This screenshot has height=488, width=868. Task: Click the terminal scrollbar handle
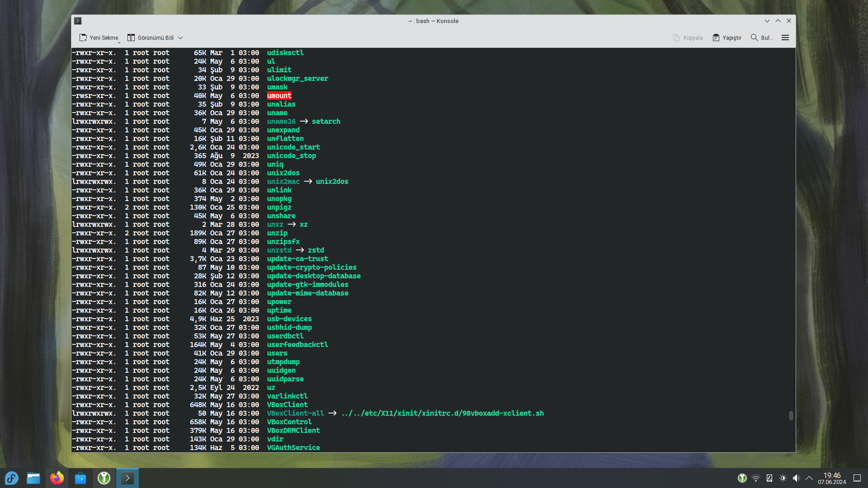coord(791,415)
